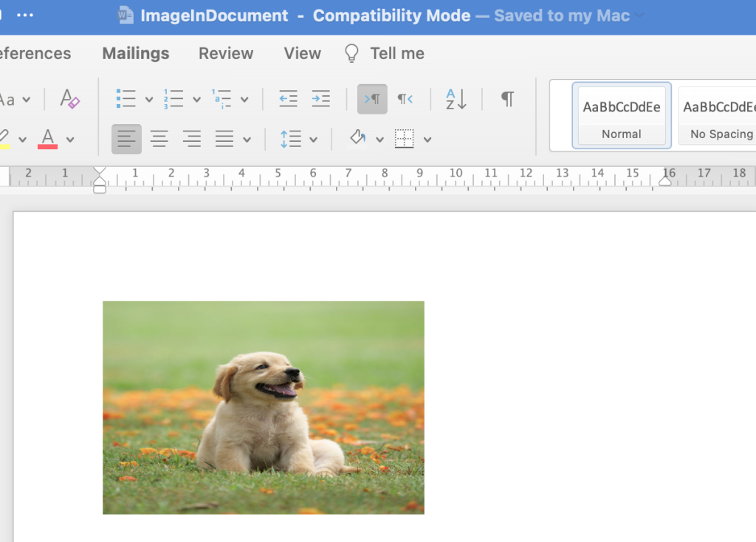This screenshot has height=542, width=756.
Task: Open the bullet library dropdown arrow
Action: (x=149, y=100)
